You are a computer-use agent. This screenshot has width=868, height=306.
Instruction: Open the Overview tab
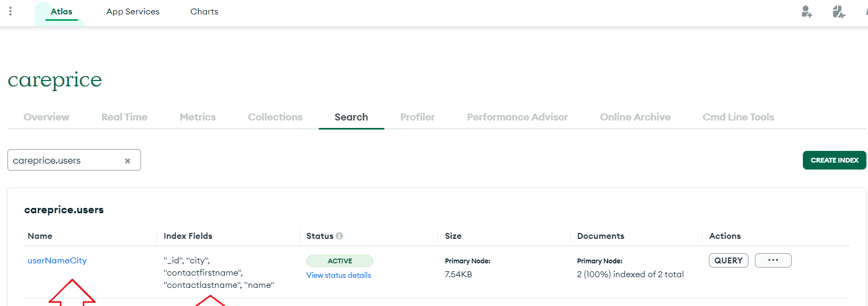(x=46, y=117)
